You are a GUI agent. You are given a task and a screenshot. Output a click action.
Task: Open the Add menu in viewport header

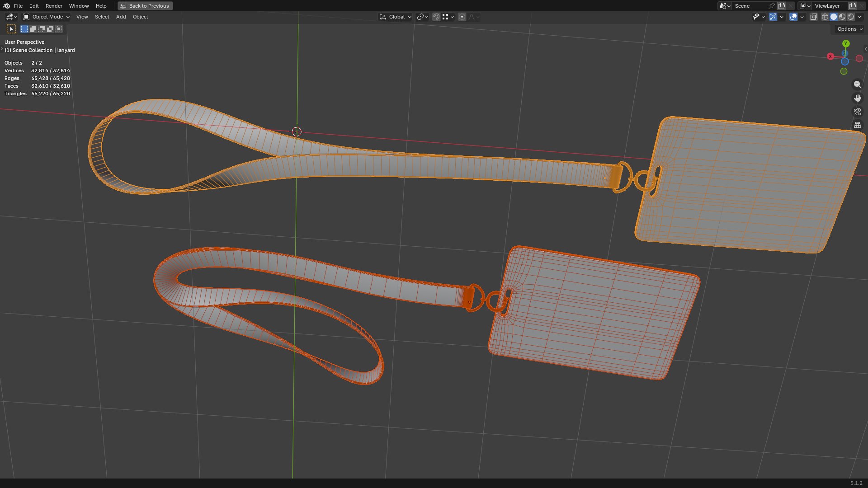(x=121, y=17)
